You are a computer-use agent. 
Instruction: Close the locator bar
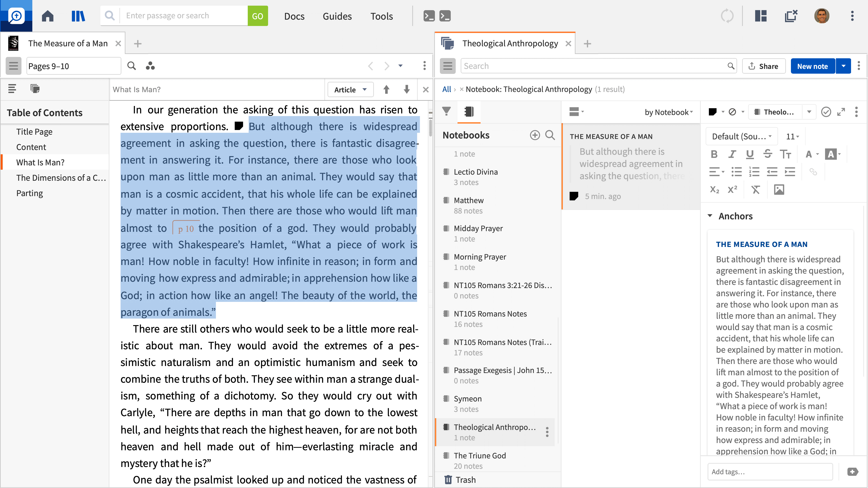[x=426, y=90]
